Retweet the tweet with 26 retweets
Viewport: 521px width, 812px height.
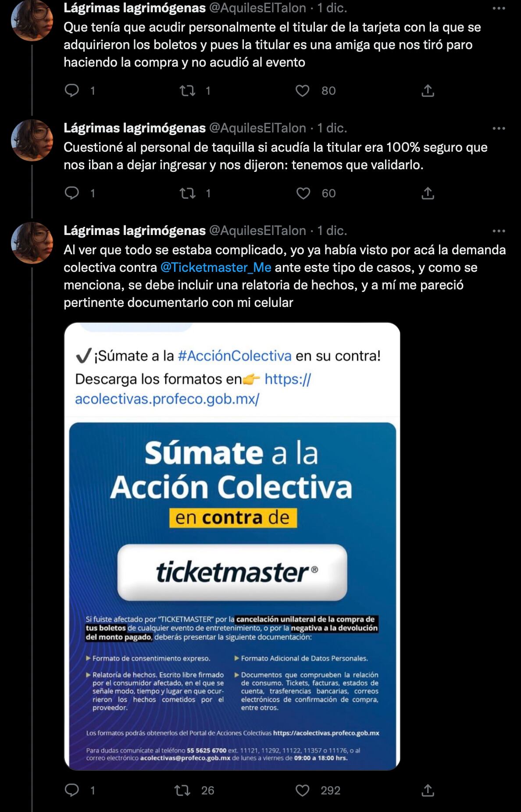pos(182,791)
